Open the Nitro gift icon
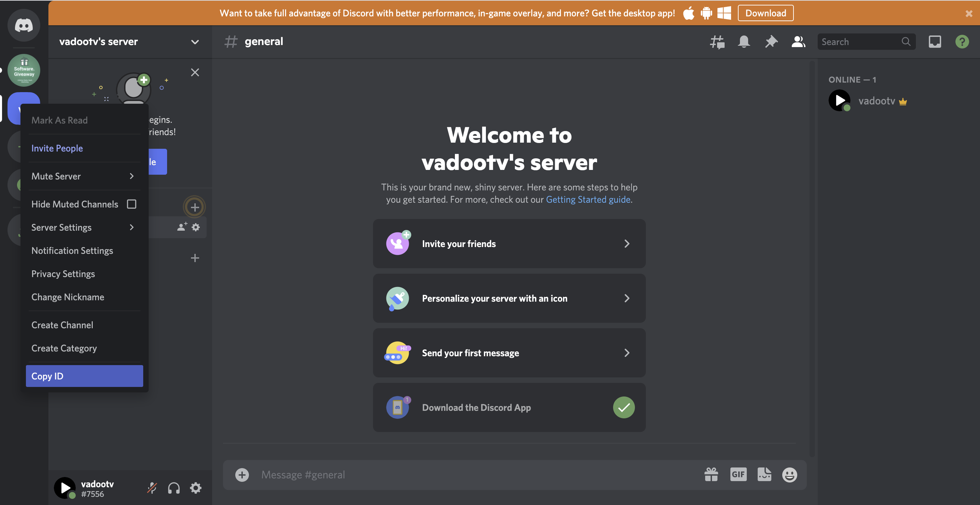Screen dimensions: 980x505 711,475
